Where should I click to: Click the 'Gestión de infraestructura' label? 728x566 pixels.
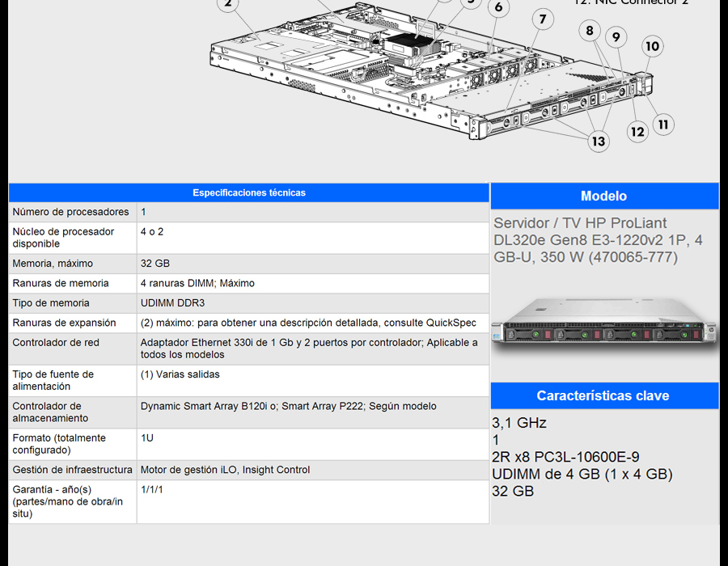(x=73, y=470)
